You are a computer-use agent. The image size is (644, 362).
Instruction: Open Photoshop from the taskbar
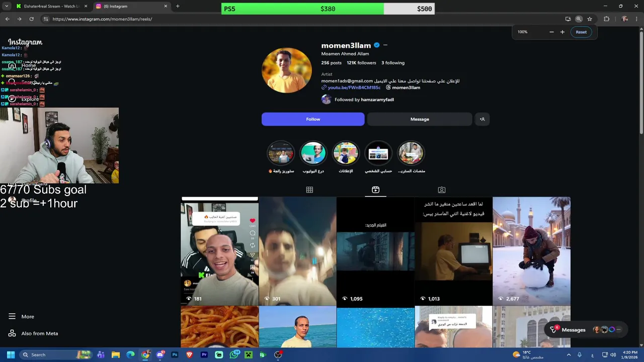coord(175,355)
